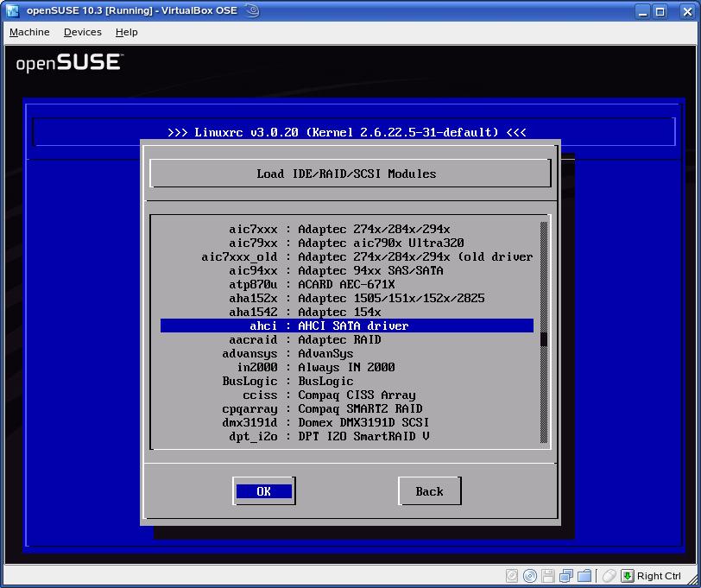Click the window resize grip in status bar
The width and height of the screenshot is (701, 588).
coord(692,579)
